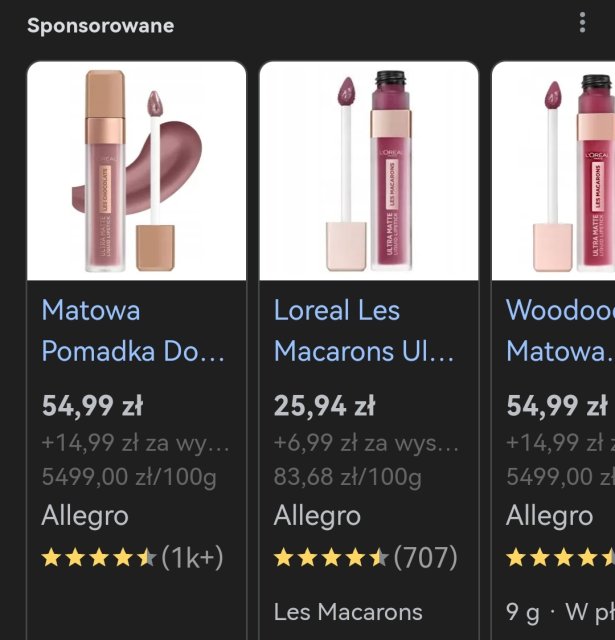
Task: Click Allegro seller on the third card
Action: [x=550, y=516]
